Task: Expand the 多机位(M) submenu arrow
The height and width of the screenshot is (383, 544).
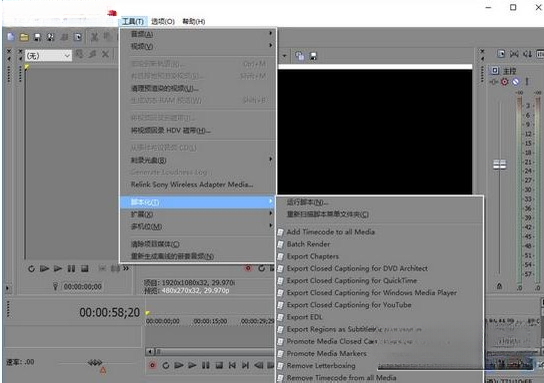Action: pyautogui.click(x=270, y=225)
